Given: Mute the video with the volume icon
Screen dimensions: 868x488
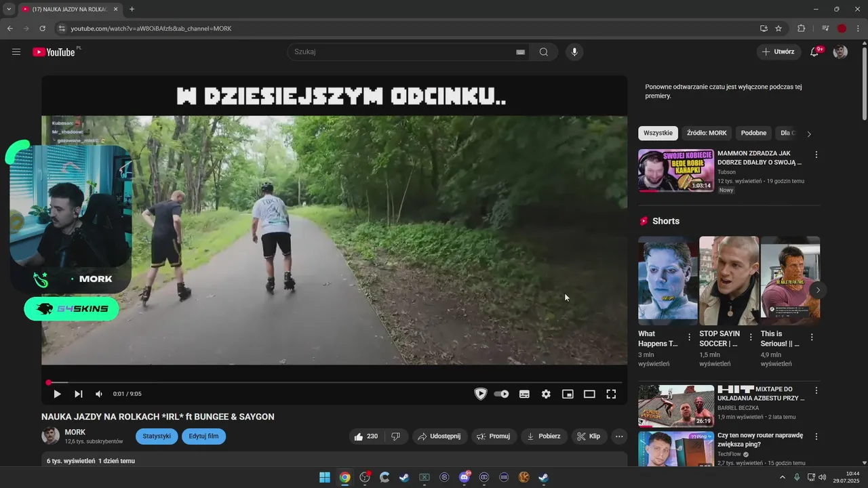Looking at the screenshot, I should coord(99,394).
